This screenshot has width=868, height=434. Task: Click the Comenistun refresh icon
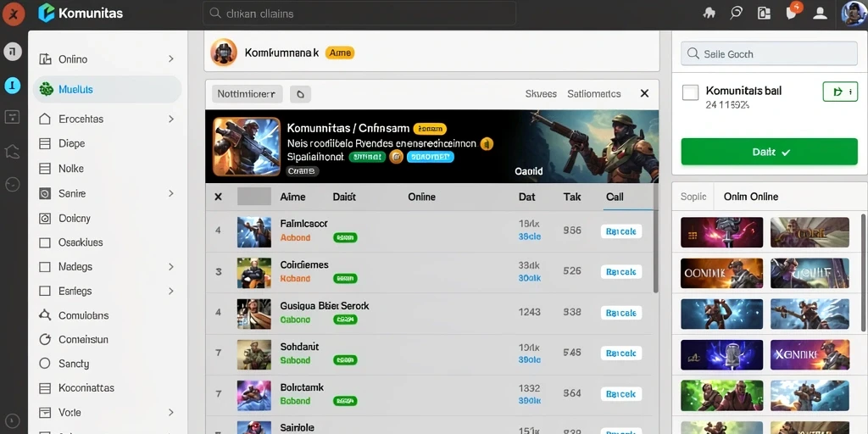point(46,339)
